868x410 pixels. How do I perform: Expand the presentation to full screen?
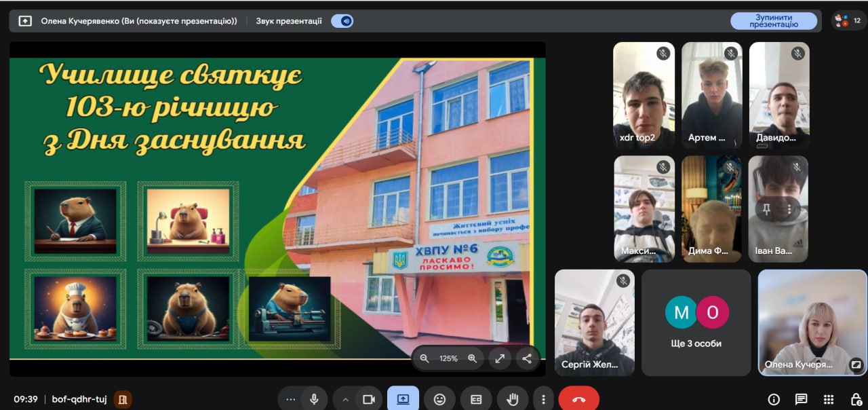tap(500, 358)
